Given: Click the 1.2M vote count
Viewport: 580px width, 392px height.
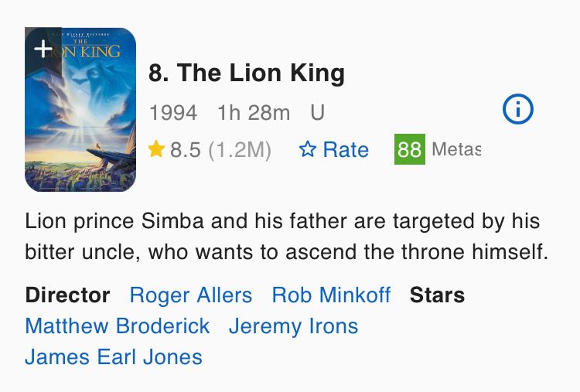Looking at the screenshot, I should [x=241, y=150].
